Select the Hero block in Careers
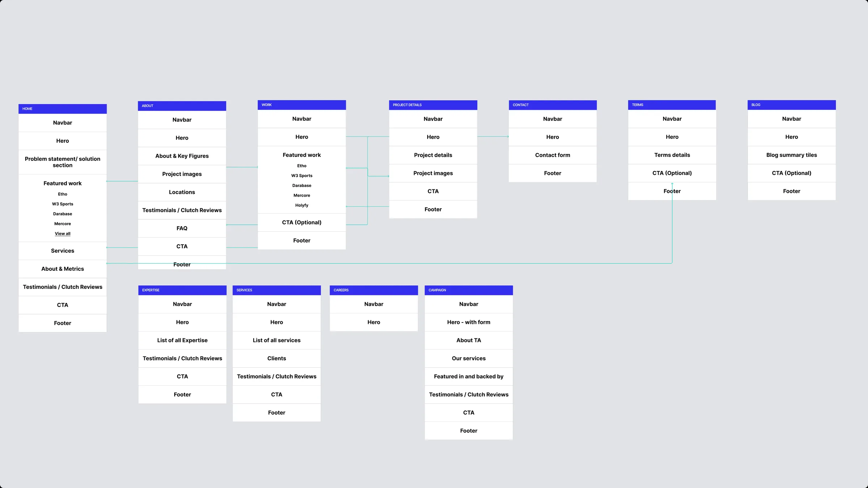The height and width of the screenshot is (488, 868). 374,322
